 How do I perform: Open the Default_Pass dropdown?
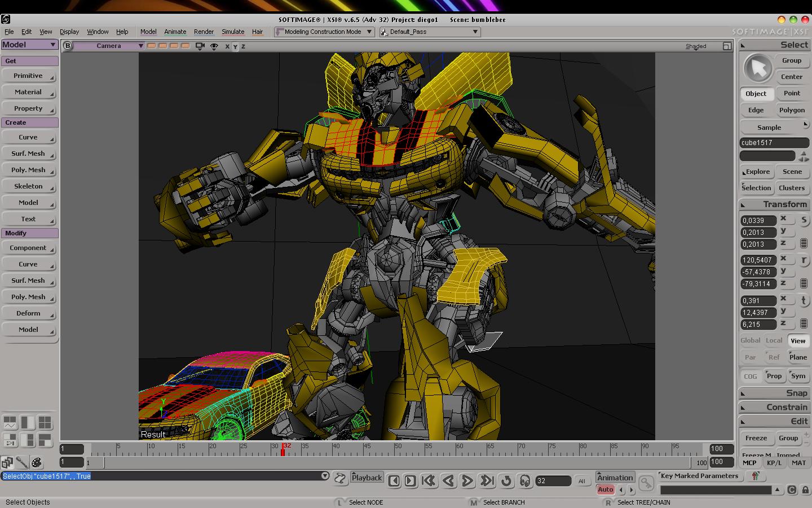point(430,32)
